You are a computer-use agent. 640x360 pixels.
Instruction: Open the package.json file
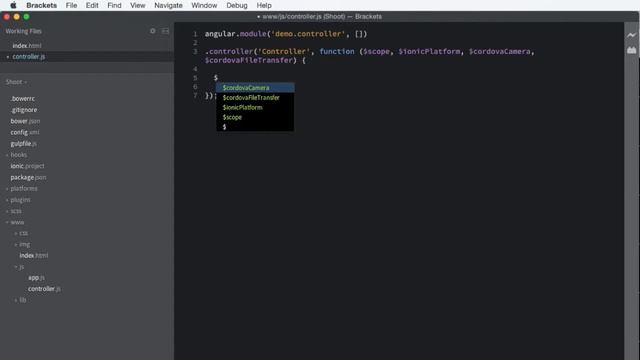28,178
